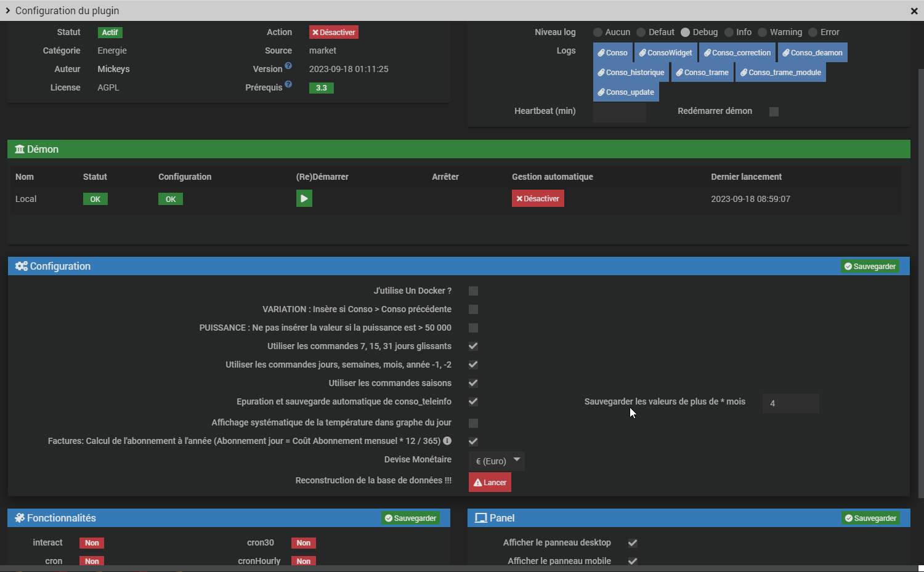Uncheck jours, semaines, mois, année commands option

(x=473, y=365)
